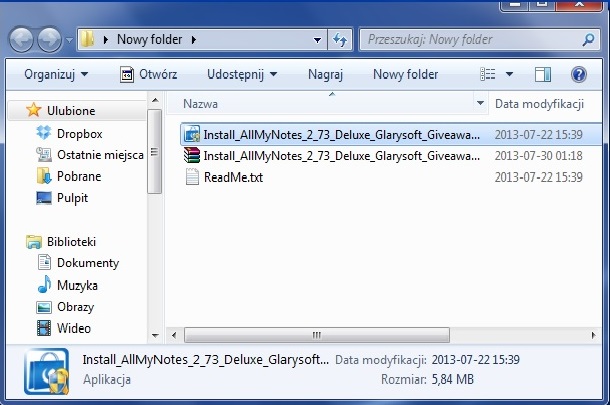Click the Nagraj toolbar button
This screenshot has height=405, width=610.
click(325, 74)
